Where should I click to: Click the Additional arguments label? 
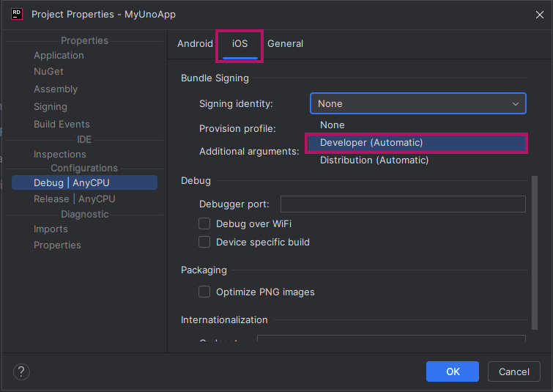click(x=249, y=152)
